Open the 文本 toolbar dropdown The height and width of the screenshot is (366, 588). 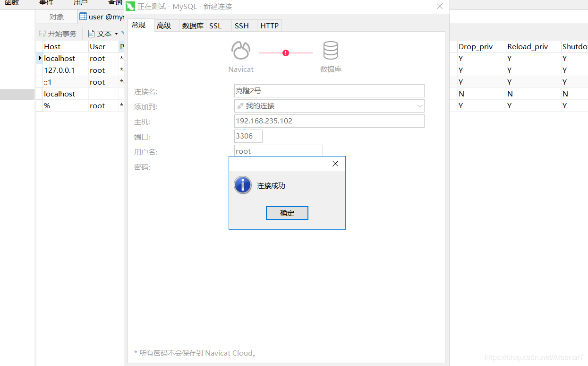[x=103, y=34]
